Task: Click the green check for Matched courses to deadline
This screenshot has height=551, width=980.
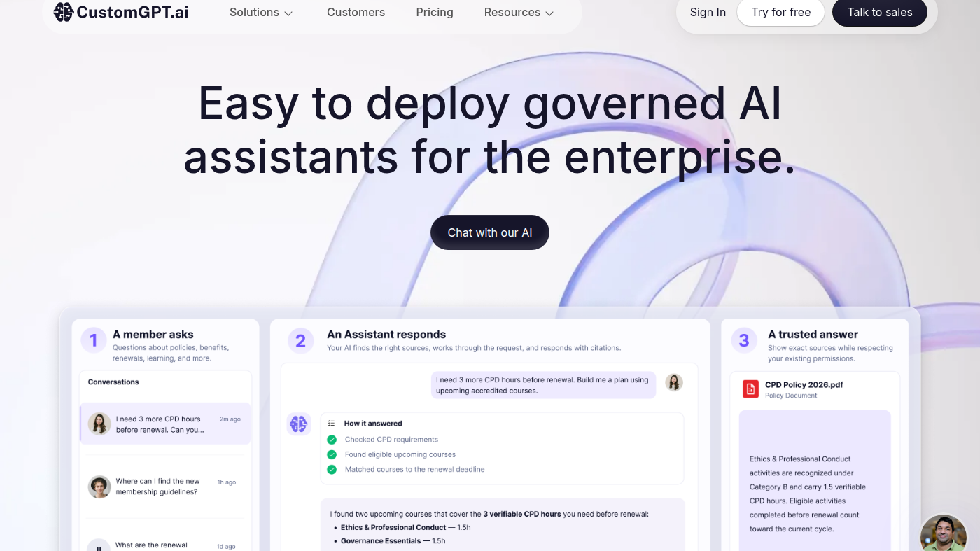Action: pyautogui.click(x=332, y=470)
